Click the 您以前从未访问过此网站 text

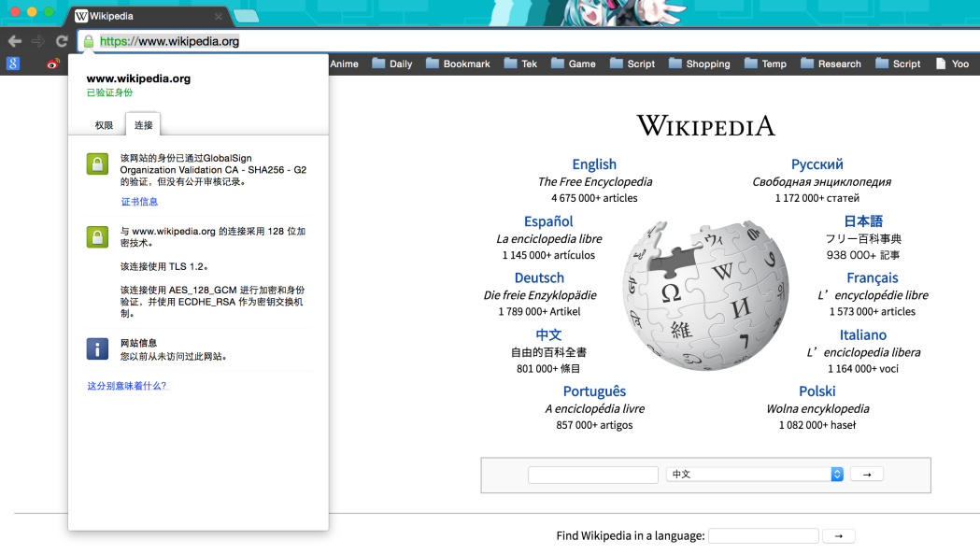[173, 357]
